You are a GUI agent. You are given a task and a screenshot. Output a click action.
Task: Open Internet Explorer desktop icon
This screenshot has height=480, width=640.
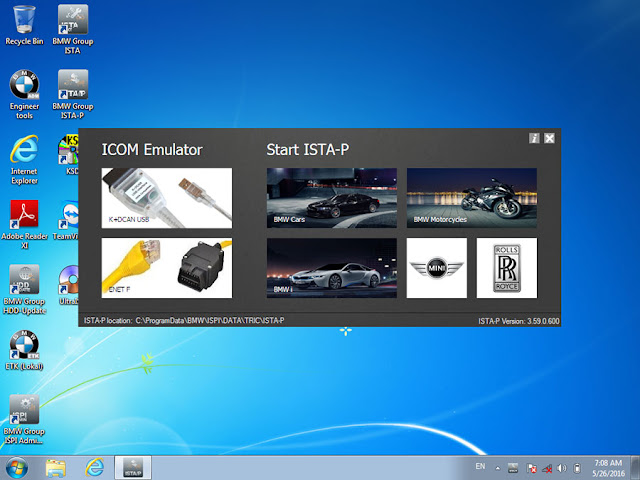coord(24,160)
